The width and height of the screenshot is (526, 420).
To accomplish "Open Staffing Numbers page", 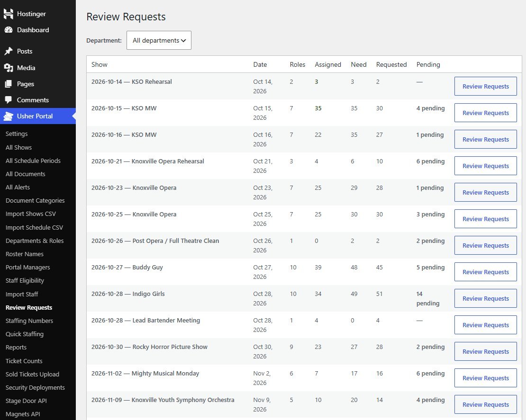I will click(29, 321).
